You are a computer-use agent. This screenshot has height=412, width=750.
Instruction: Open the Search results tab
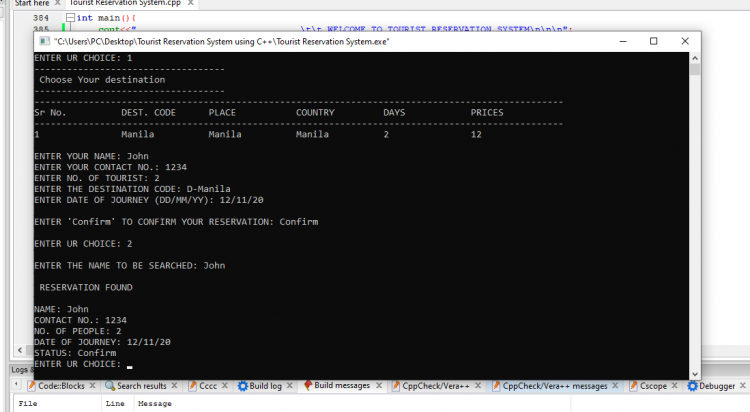tap(142, 386)
